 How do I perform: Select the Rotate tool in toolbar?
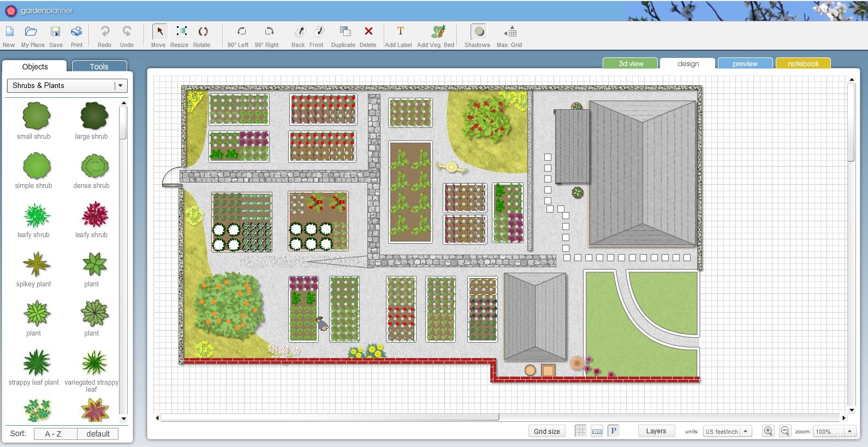click(x=202, y=36)
